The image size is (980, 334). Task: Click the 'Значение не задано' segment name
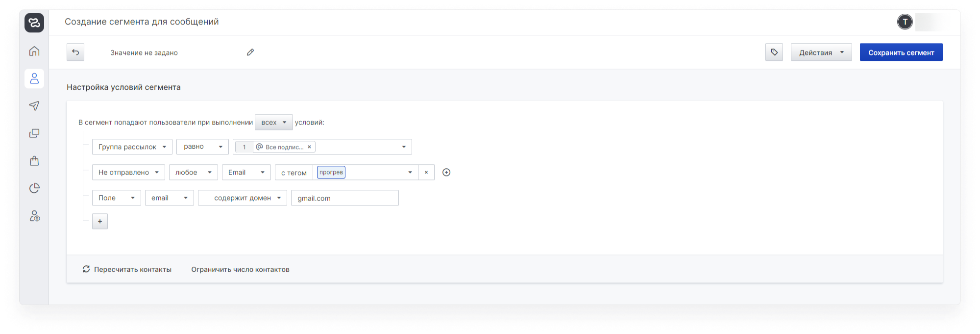coord(144,52)
